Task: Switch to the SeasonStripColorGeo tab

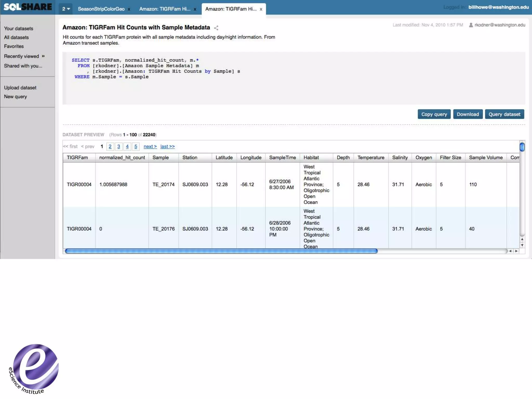Action: 101,9
